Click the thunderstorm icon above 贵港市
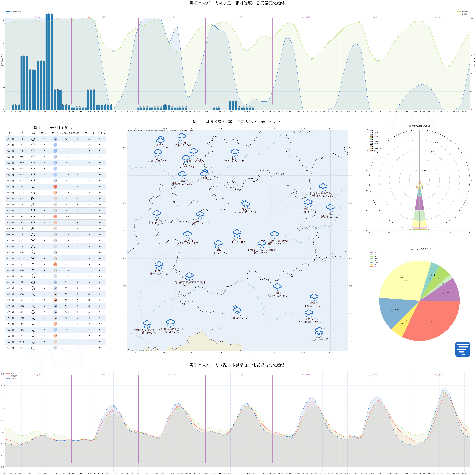476x475 pixels. point(319,331)
